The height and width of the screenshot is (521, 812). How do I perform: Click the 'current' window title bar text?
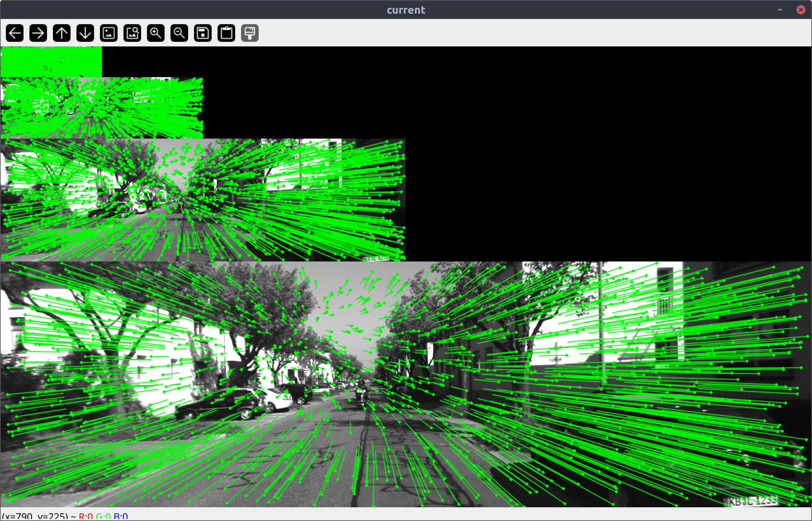[x=406, y=10]
